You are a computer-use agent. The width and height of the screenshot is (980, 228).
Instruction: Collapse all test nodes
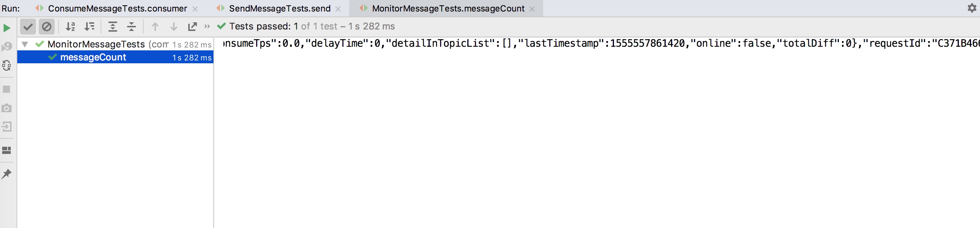click(131, 27)
